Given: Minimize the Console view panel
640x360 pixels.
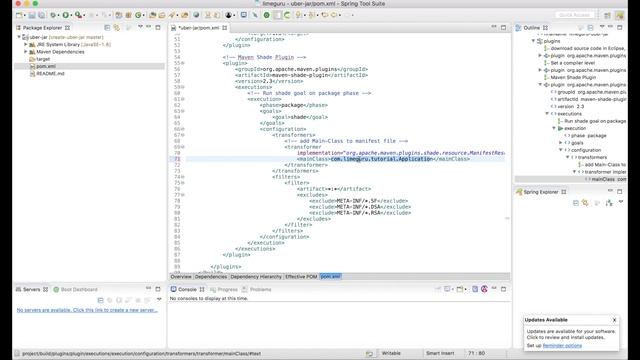Looking at the screenshot, I should click(x=494, y=289).
